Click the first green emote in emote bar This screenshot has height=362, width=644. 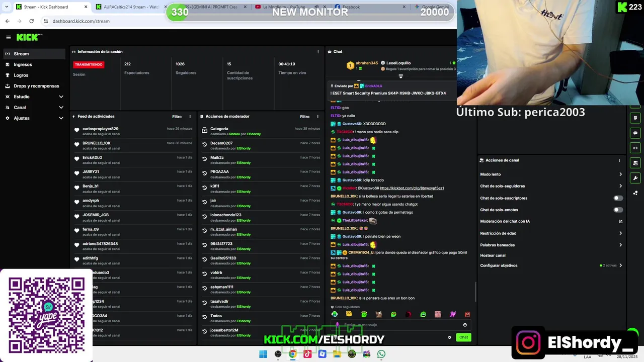pyautogui.click(x=335, y=314)
